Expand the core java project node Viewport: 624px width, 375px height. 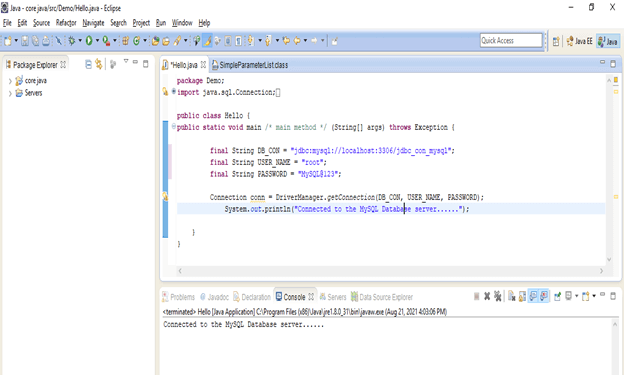point(10,81)
